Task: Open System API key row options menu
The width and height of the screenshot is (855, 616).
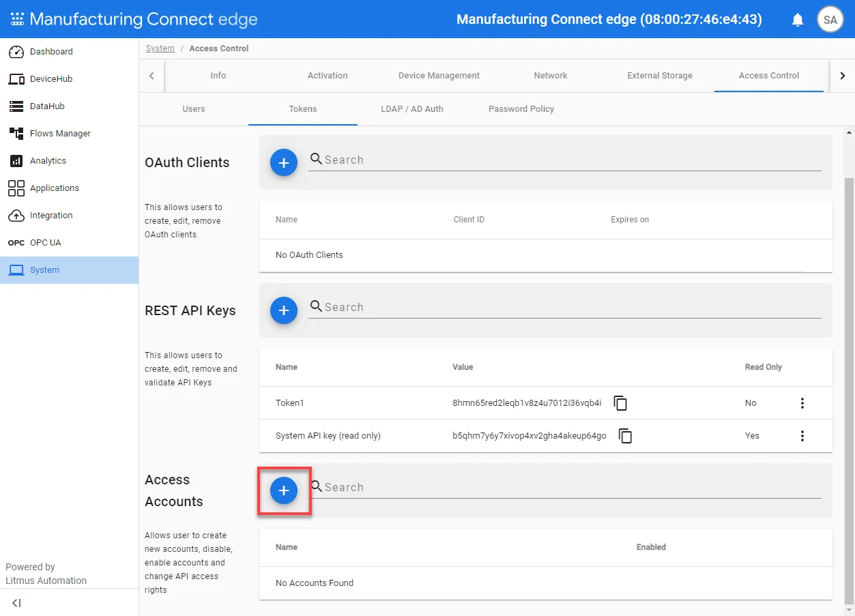Action: tap(802, 436)
